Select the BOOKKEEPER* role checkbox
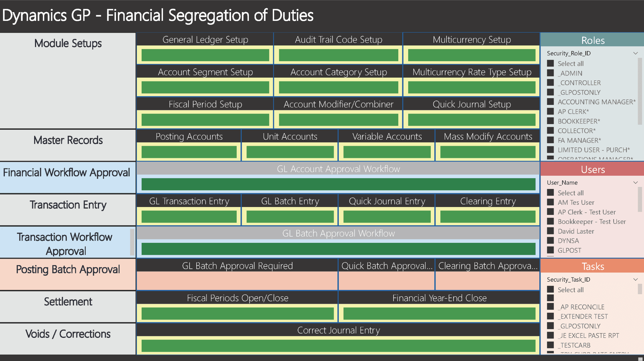 click(x=550, y=121)
